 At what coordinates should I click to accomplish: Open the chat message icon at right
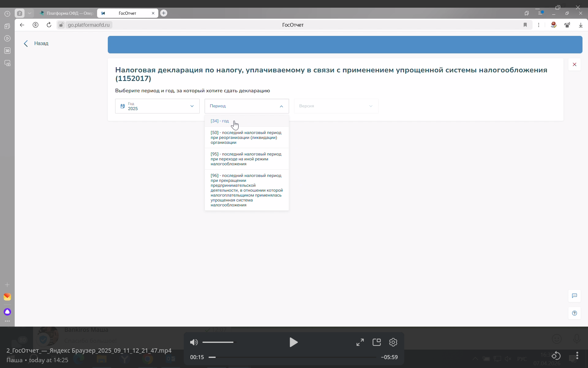click(x=574, y=296)
